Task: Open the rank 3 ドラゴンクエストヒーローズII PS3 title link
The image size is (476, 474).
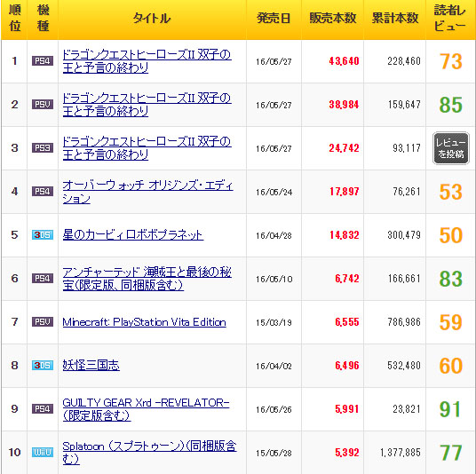Action: click(147, 147)
